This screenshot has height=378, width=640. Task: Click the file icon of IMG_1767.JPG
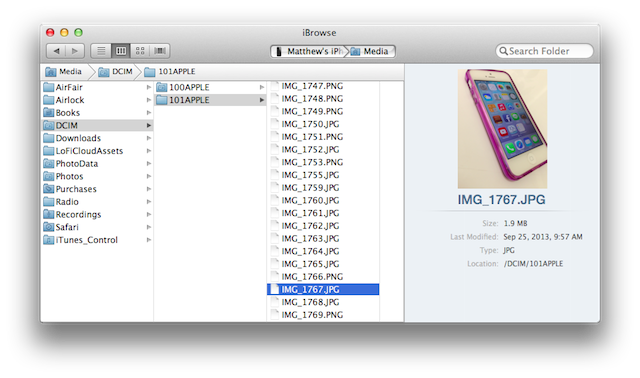pyautogui.click(x=275, y=289)
